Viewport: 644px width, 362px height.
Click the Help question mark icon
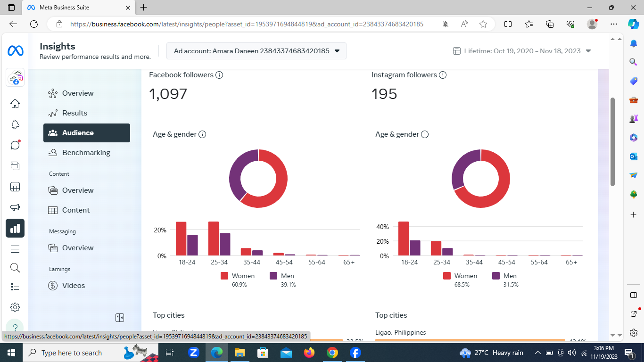(x=15, y=327)
